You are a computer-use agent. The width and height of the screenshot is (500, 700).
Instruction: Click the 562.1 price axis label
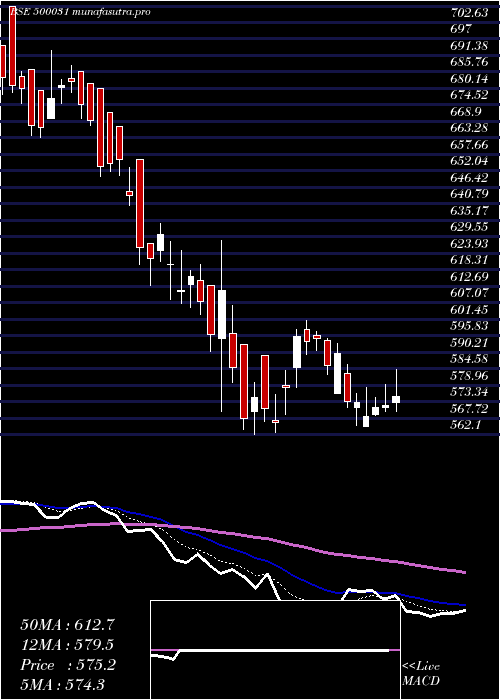(465, 425)
